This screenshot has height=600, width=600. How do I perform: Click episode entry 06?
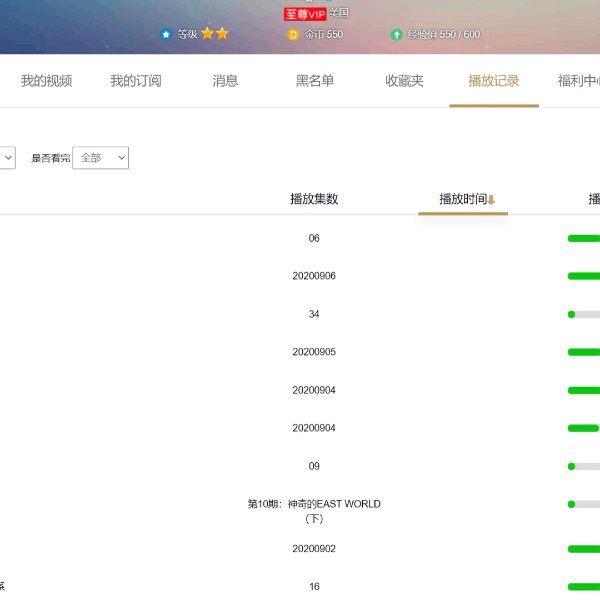pyautogui.click(x=314, y=238)
